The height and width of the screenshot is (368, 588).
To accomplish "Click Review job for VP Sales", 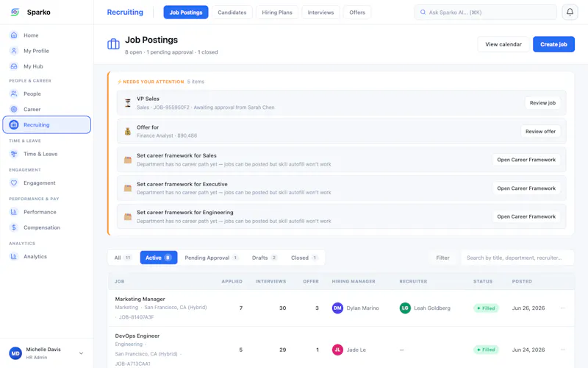I will click(x=542, y=103).
